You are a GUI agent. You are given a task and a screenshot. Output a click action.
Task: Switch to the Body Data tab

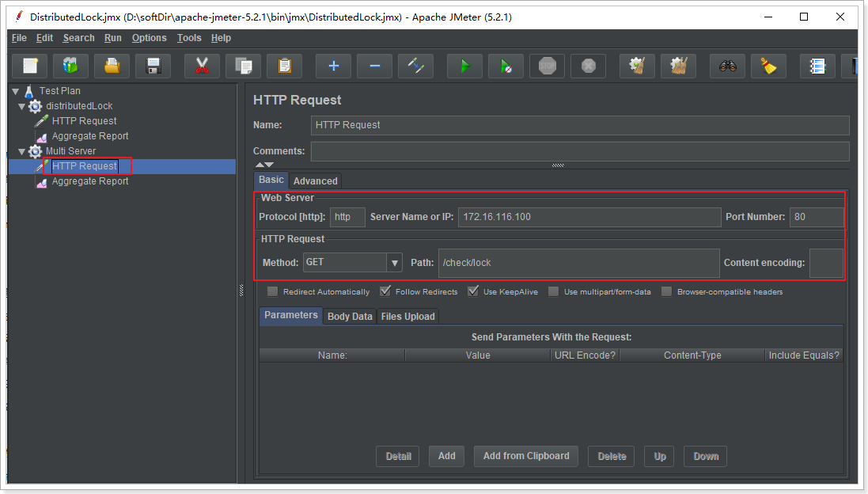350,316
